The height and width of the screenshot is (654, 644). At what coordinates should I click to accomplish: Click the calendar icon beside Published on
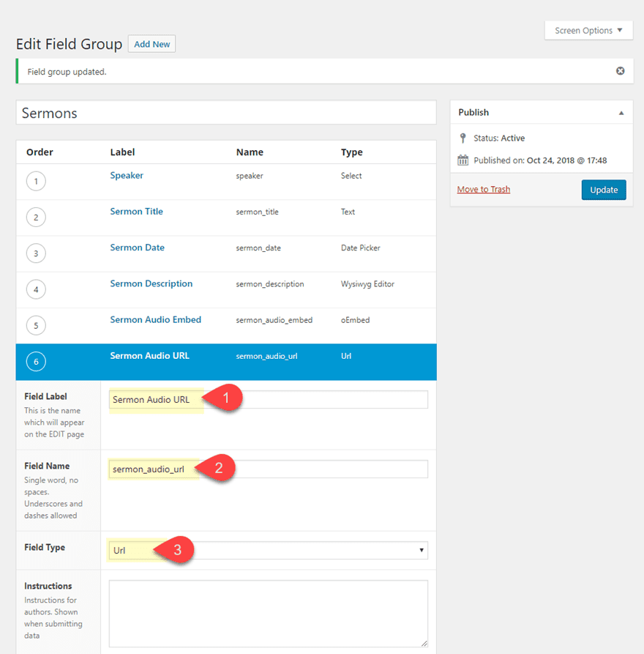463,160
